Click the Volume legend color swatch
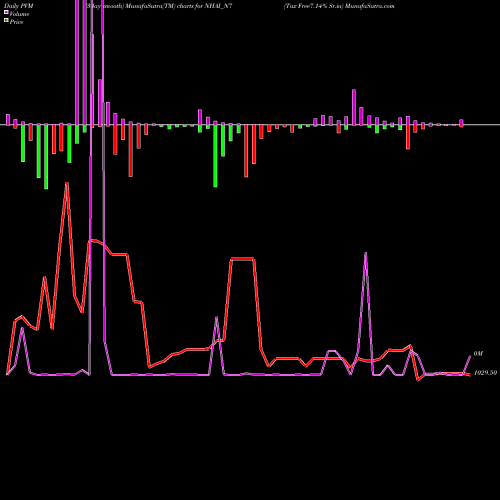Image resolution: width=500 pixels, height=500 pixels. [x=6, y=13]
